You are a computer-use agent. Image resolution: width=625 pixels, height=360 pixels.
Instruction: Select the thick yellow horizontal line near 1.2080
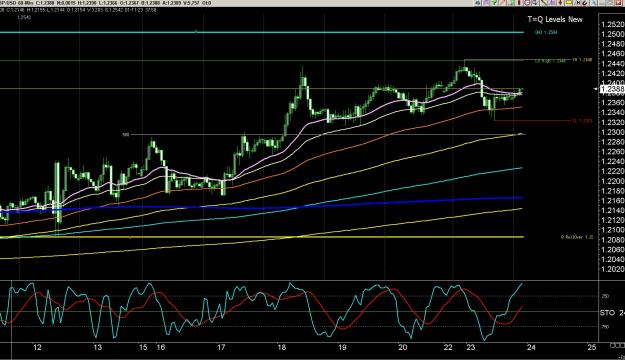click(x=261, y=237)
